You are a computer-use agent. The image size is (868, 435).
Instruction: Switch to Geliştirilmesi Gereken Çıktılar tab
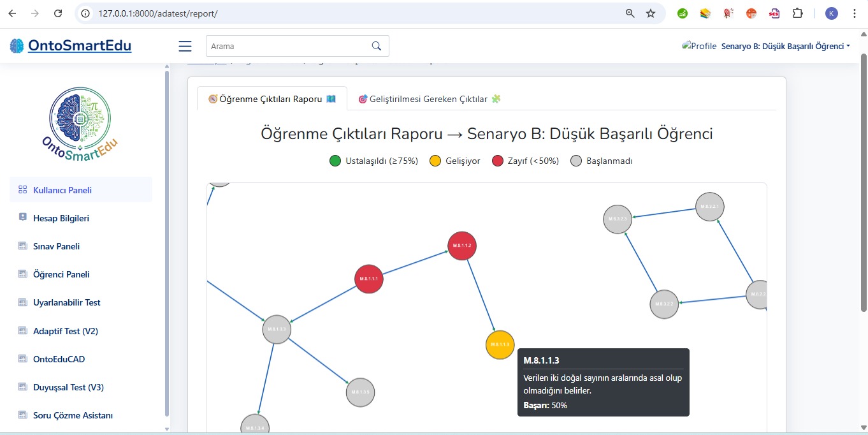click(430, 99)
